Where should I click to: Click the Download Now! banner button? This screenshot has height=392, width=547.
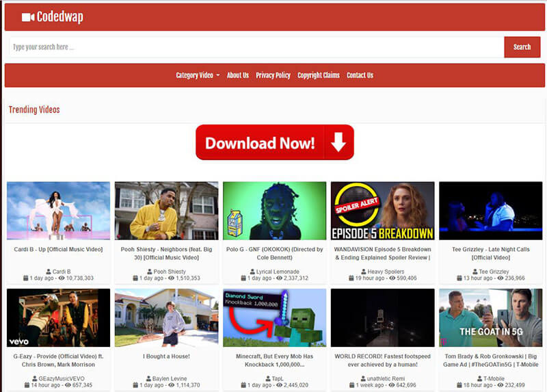tap(275, 142)
